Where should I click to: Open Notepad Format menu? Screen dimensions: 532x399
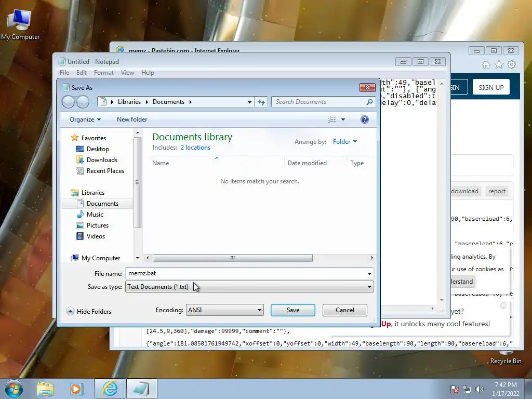104,73
